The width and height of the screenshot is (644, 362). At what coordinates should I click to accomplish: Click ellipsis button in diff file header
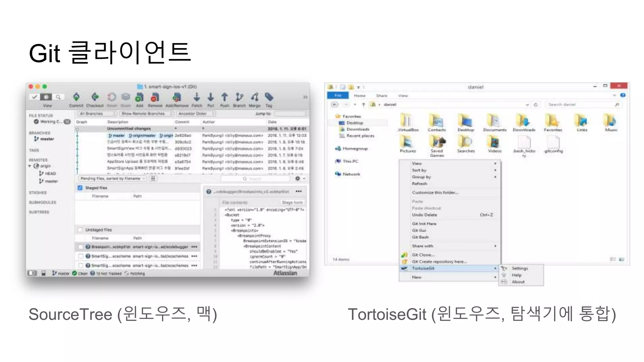pos(299,191)
